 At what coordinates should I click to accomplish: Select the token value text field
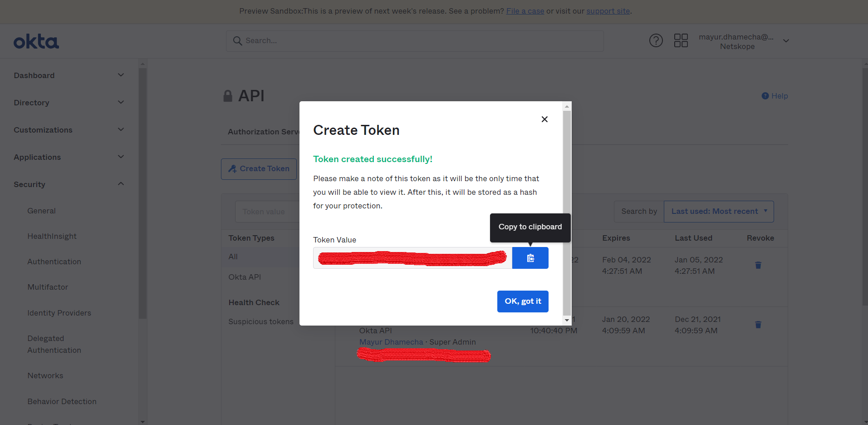pos(412,258)
